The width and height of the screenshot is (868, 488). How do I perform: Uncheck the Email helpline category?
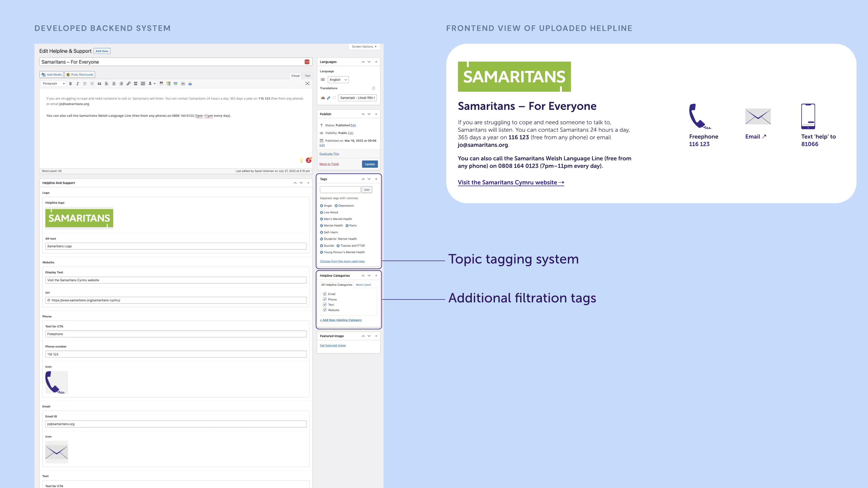325,294
